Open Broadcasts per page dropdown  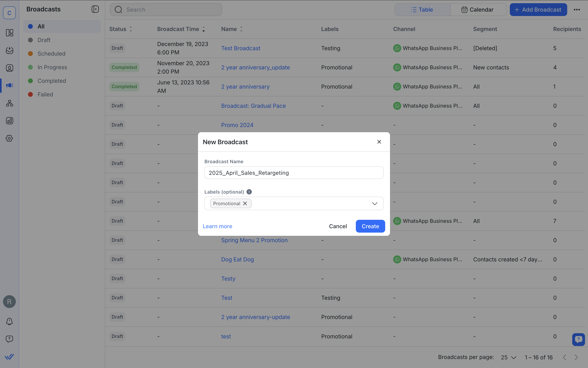tap(508, 357)
